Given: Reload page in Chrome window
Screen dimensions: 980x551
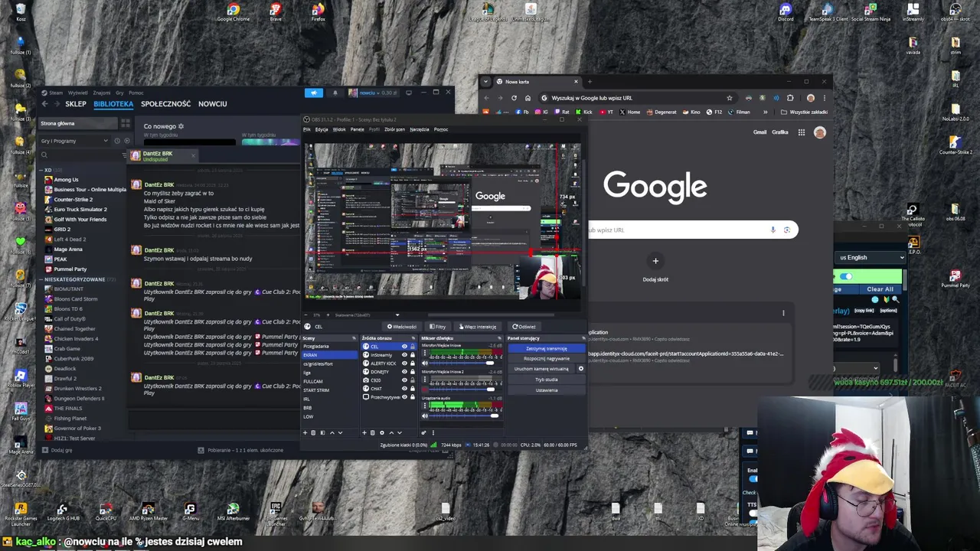Looking at the screenshot, I should coord(514,98).
